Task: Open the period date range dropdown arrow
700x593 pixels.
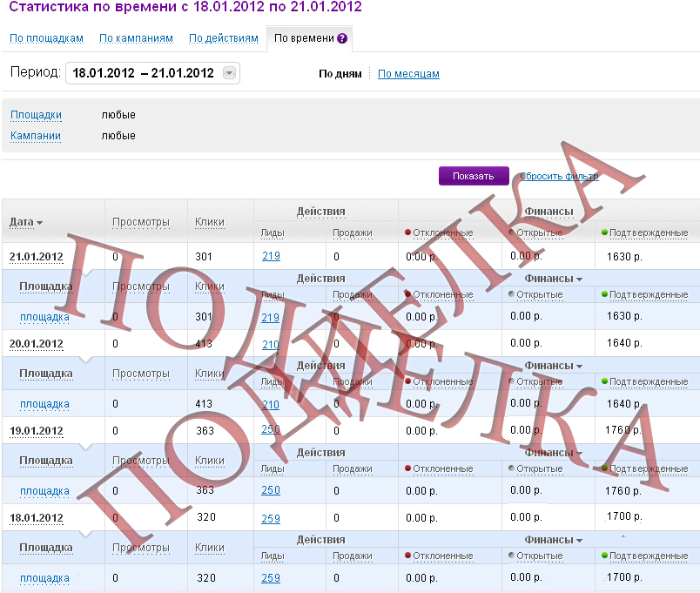Action: click(x=229, y=73)
